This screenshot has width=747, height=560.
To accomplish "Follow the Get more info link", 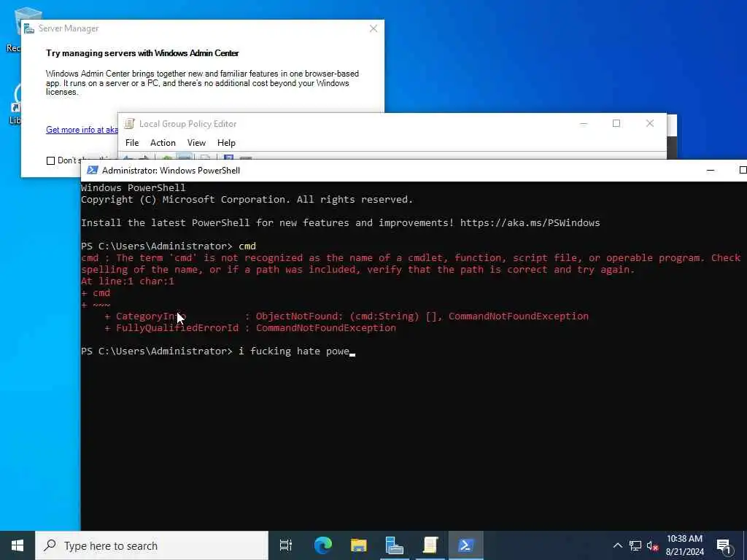I will (x=82, y=130).
